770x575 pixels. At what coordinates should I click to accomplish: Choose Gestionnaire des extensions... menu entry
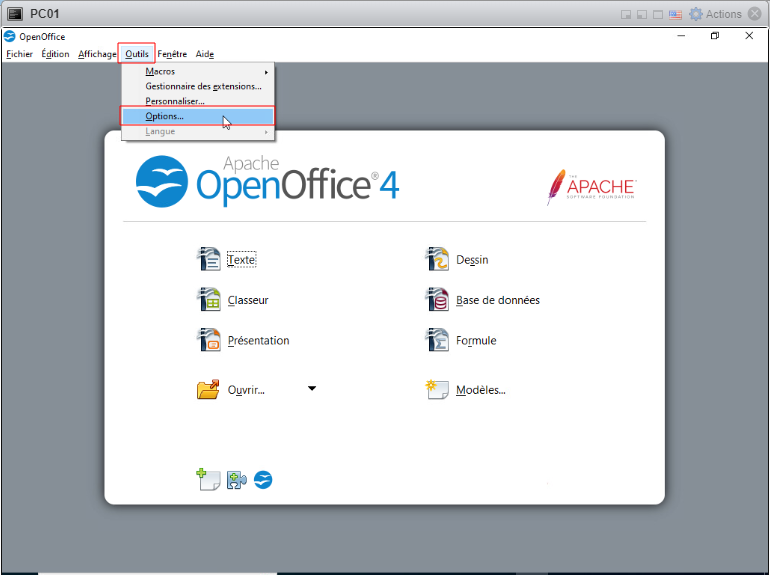click(203, 86)
